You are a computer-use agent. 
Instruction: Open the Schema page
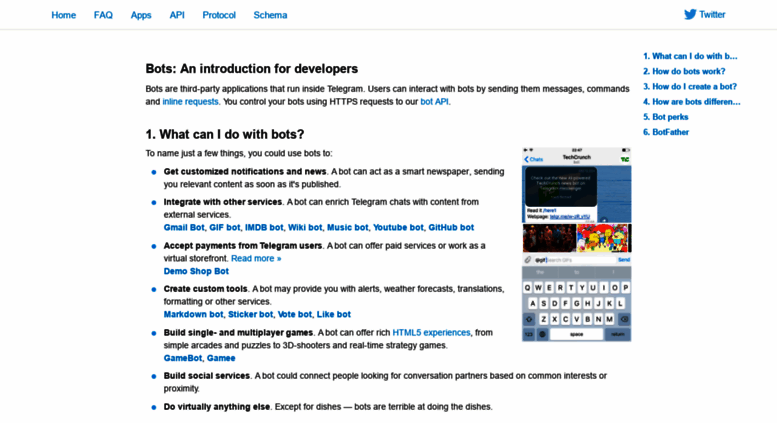[x=270, y=15]
